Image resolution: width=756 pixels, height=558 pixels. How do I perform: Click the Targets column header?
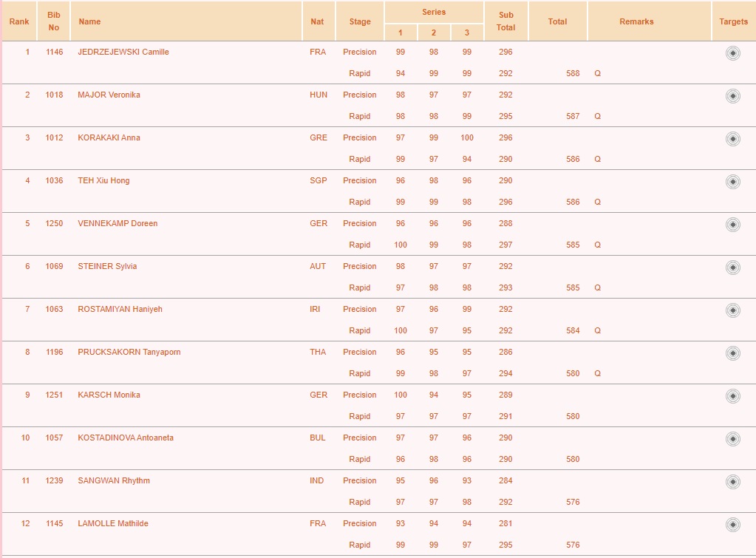coord(733,21)
